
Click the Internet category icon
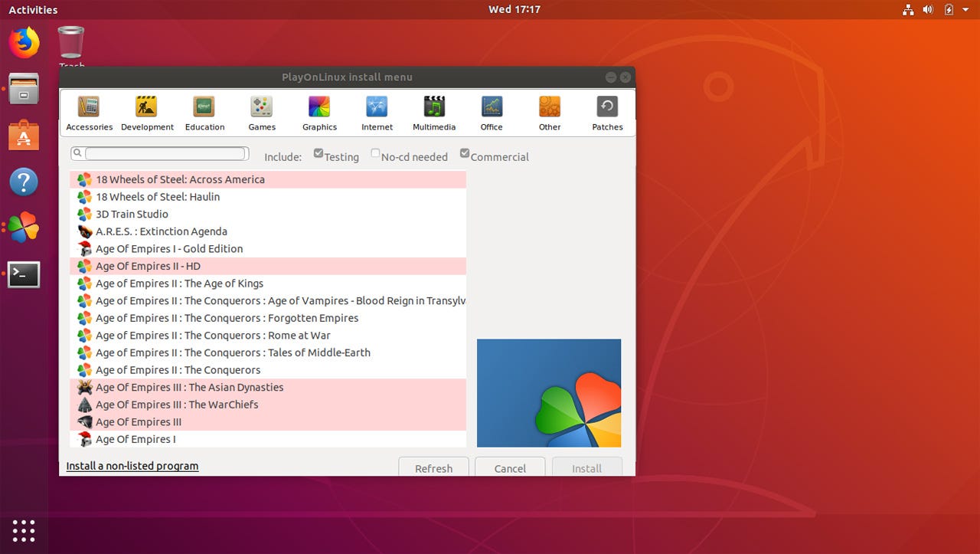coord(377,111)
